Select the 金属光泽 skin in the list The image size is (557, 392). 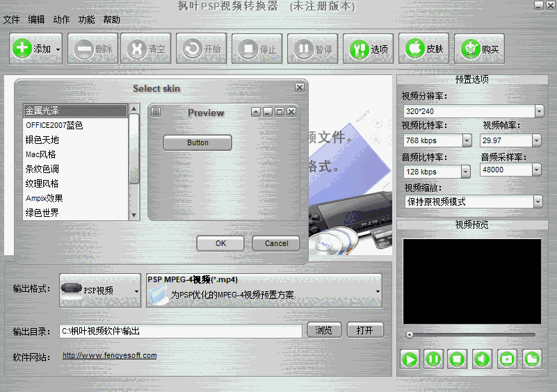pos(75,111)
